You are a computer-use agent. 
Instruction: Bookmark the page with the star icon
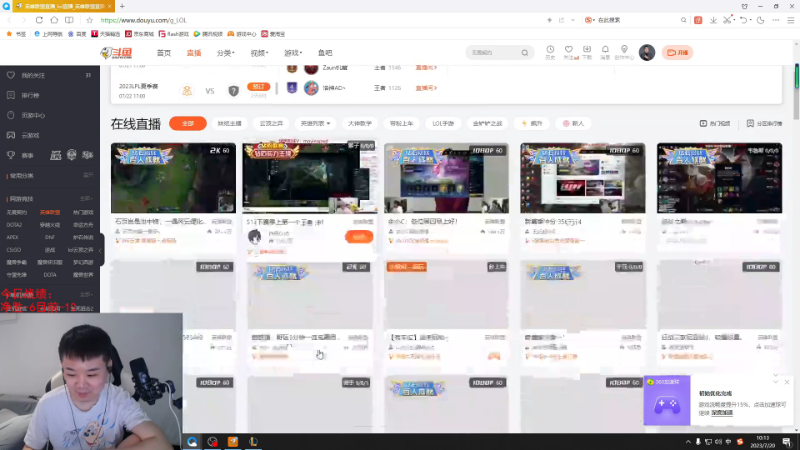[89, 20]
